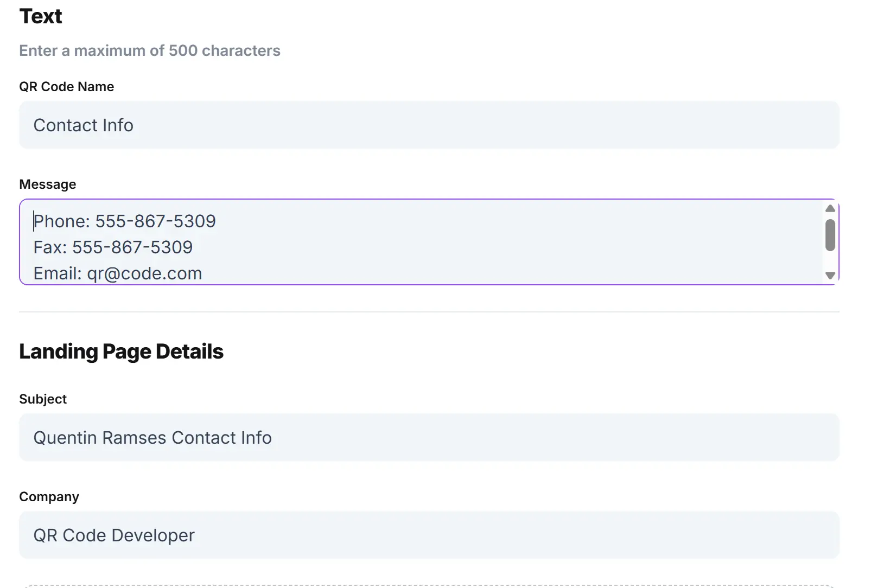Click the 'Text' section heading

click(41, 16)
